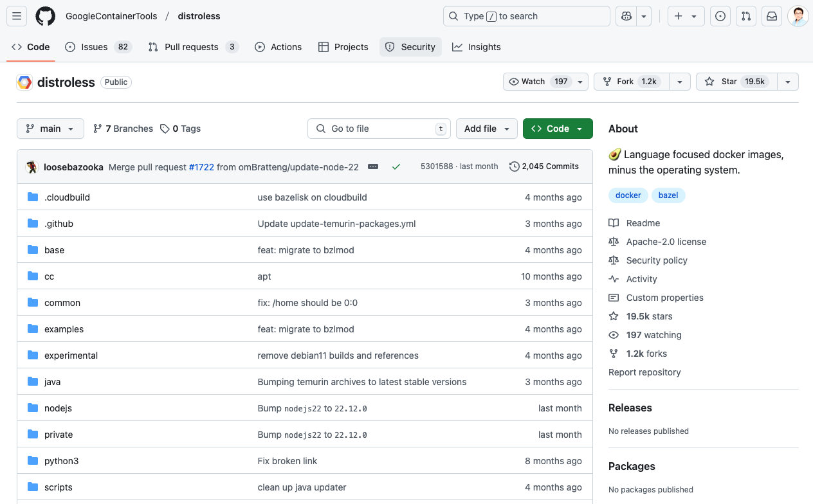Click the folder icon next to java
The image size is (813, 504).
[x=33, y=382]
